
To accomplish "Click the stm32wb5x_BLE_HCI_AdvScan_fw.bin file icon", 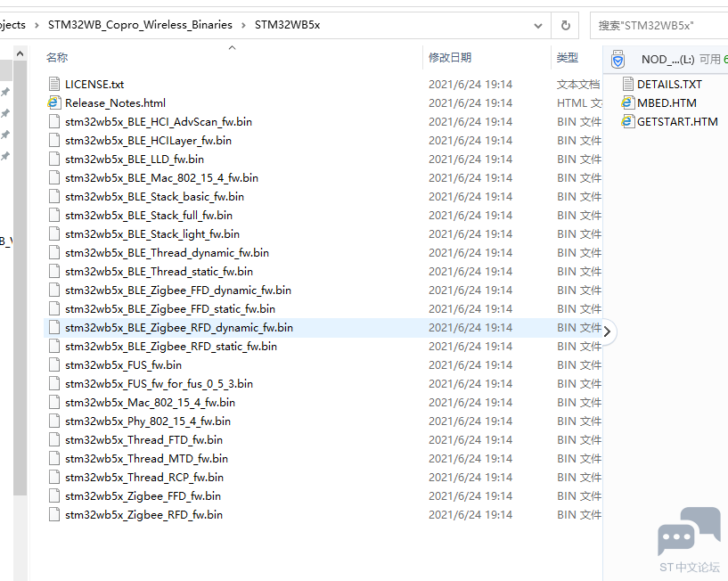I will [54, 122].
